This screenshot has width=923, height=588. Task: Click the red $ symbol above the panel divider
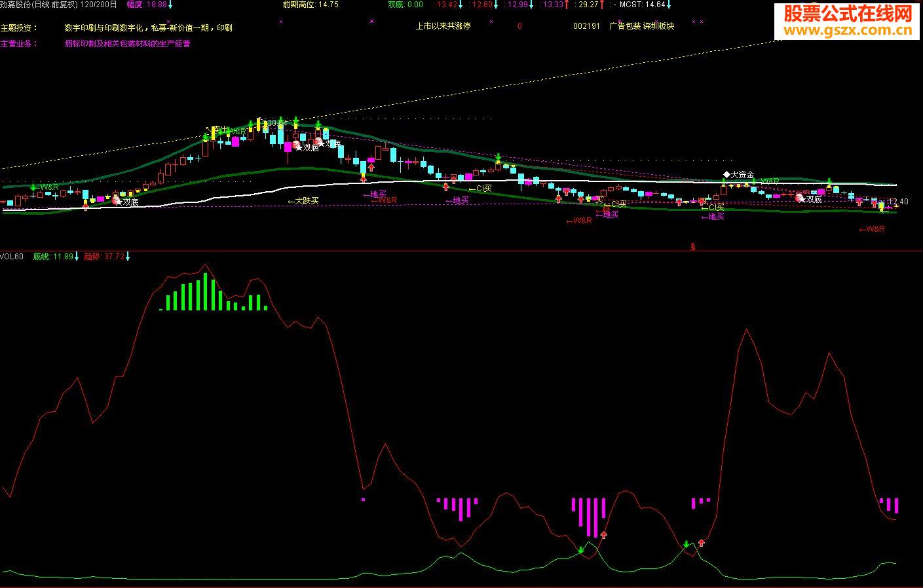point(692,247)
